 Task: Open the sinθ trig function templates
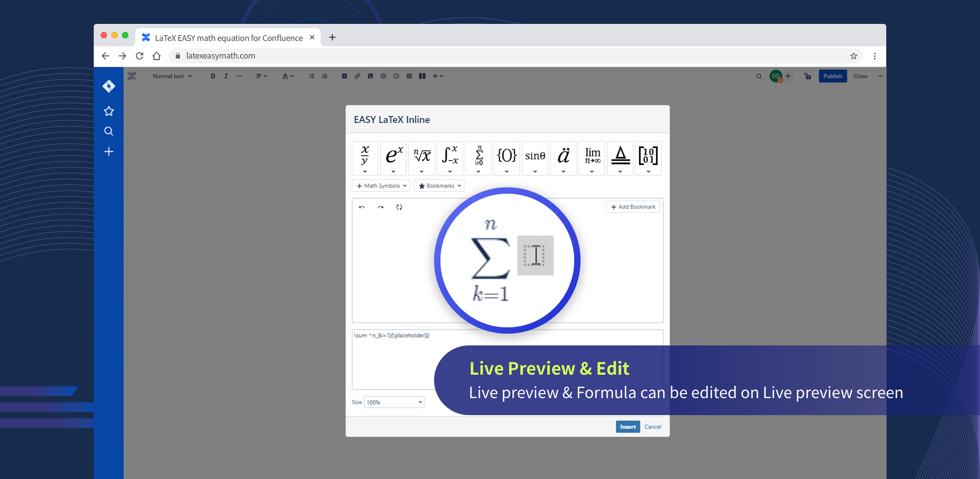[535, 158]
